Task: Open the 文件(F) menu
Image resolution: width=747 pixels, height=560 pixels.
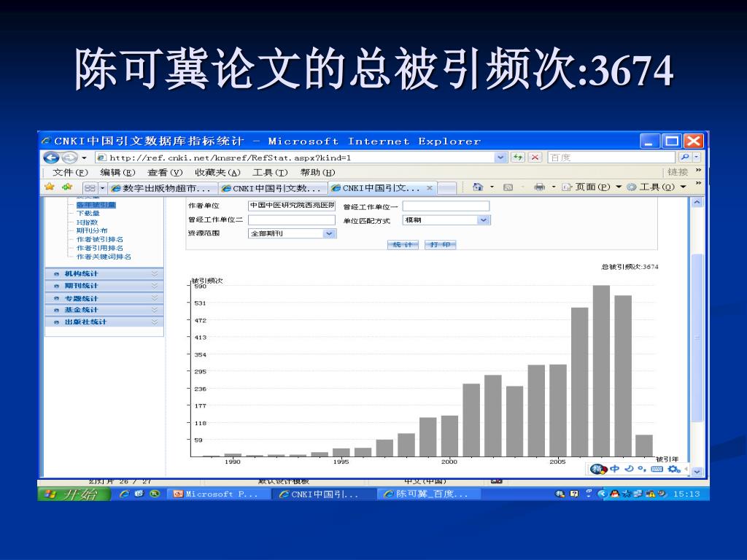Action: point(70,172)
